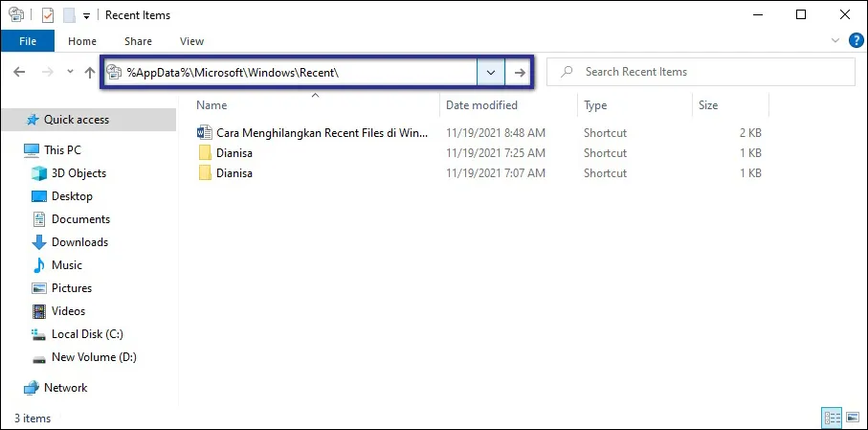Select the Dianisa folder modified at 7:25 AM
This screenshot has width=868, height=430.
(x=234, y=152)
